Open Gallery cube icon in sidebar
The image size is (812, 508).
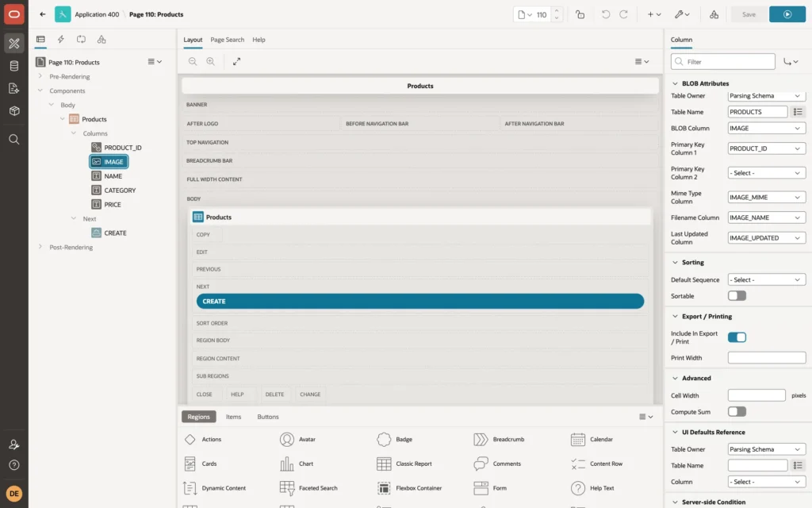(14, 111)
